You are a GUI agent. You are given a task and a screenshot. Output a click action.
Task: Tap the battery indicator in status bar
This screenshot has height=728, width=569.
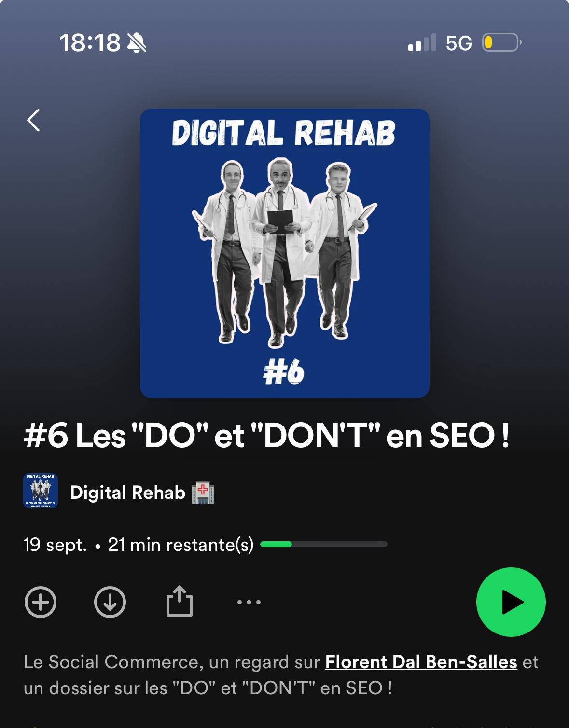pyautogui.click(x=502, y=43)
